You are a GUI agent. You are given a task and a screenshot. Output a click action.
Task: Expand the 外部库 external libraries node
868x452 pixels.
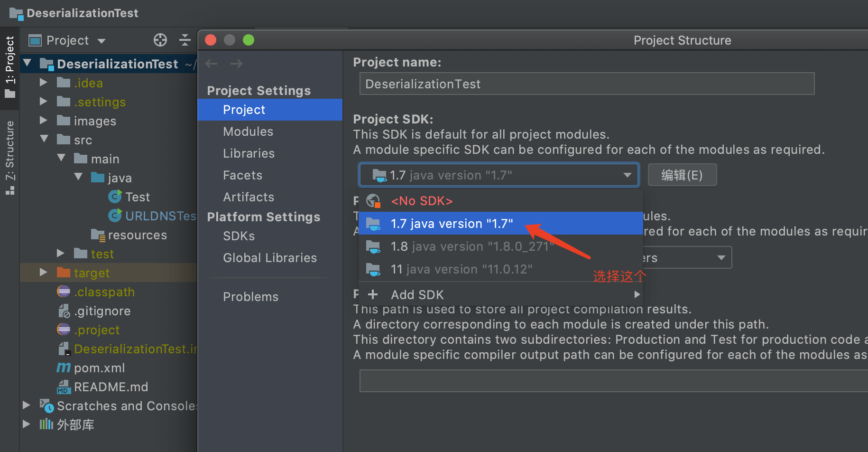pos(27,424)
